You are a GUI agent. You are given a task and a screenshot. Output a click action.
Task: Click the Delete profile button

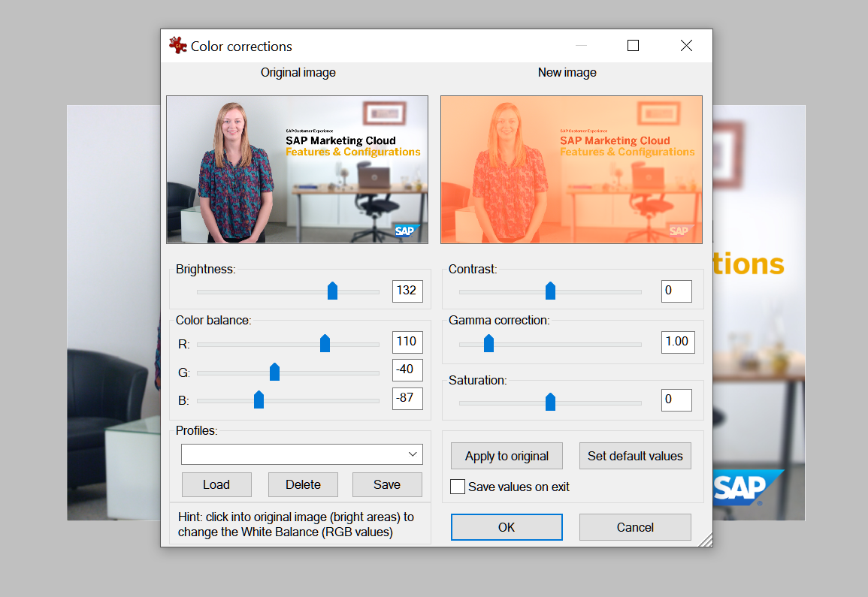303,484
